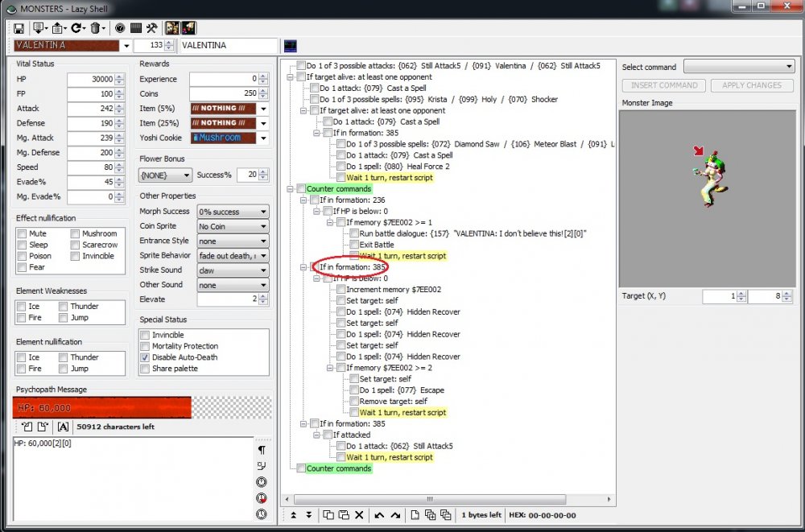The width and height of the screenshot is (805, 532).
Task: Click the INSERT COMMAND button
Action: pos(664,85)
